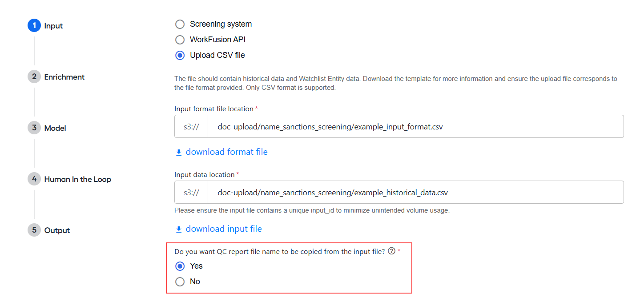Click the step 4 circle icon
This screenshot has width=644, height=306.
click(x=34, y=179)
